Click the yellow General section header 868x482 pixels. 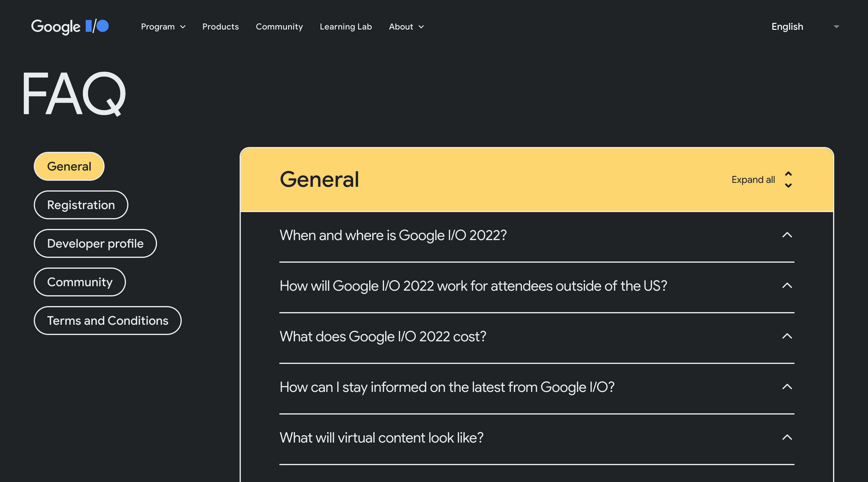[x=319, y=180]
